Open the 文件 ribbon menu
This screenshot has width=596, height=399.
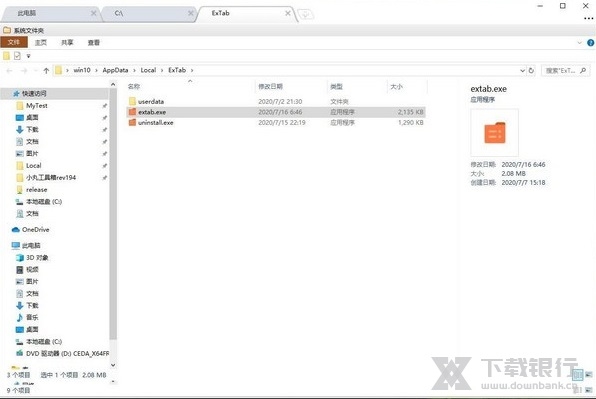(14, 42)
